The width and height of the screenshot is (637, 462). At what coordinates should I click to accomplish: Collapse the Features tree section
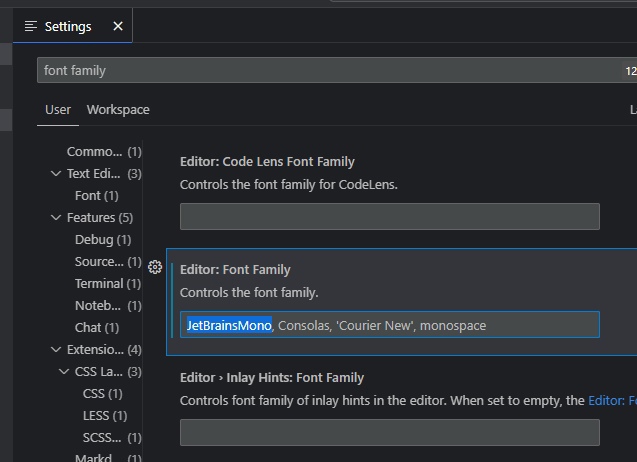(56, 217)
